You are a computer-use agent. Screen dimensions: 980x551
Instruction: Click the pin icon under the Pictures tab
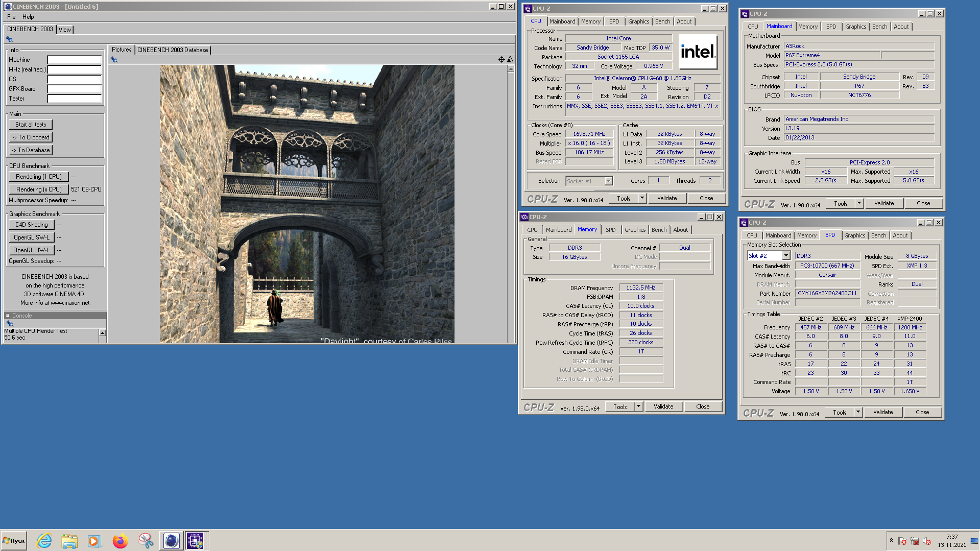(x=114, y=60)
